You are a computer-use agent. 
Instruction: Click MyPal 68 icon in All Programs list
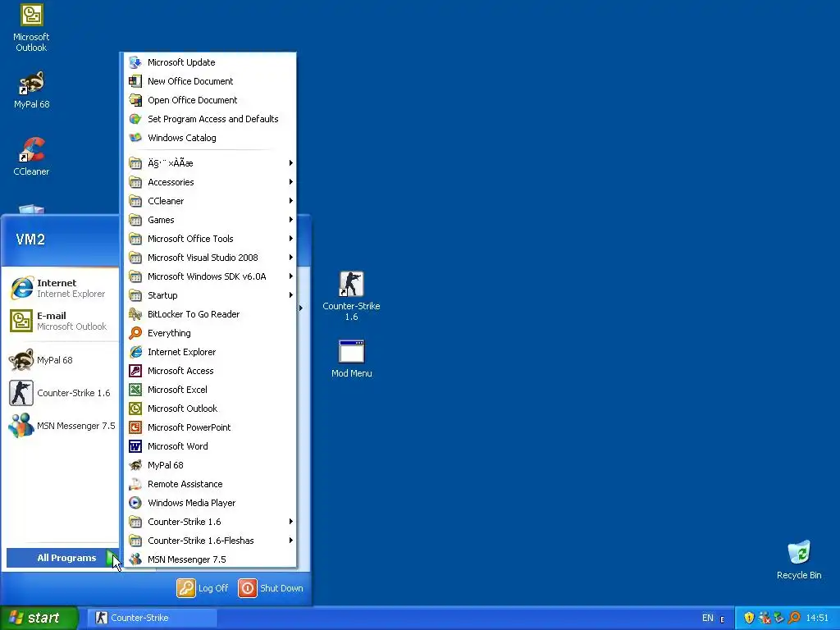135,465
